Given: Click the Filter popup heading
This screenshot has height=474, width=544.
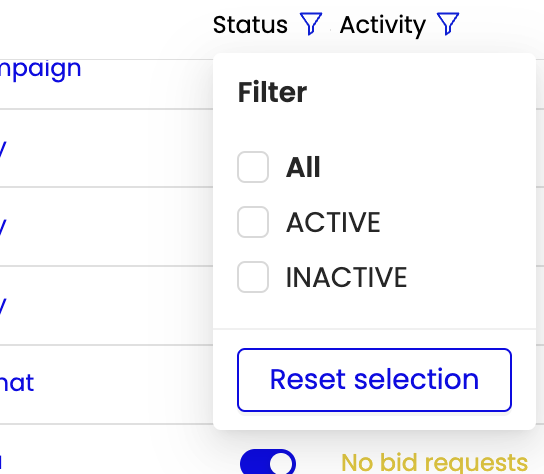Looking at the screenshot, I should click(272, 92).
